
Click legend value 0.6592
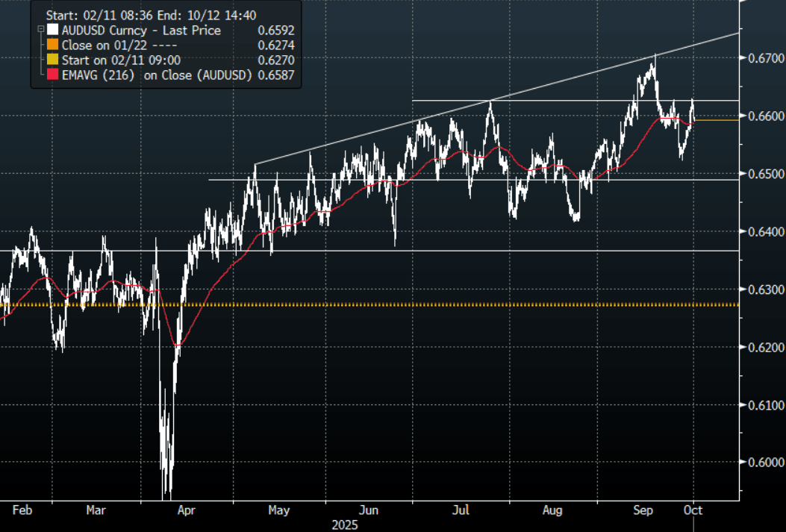[x=276, y=30]
